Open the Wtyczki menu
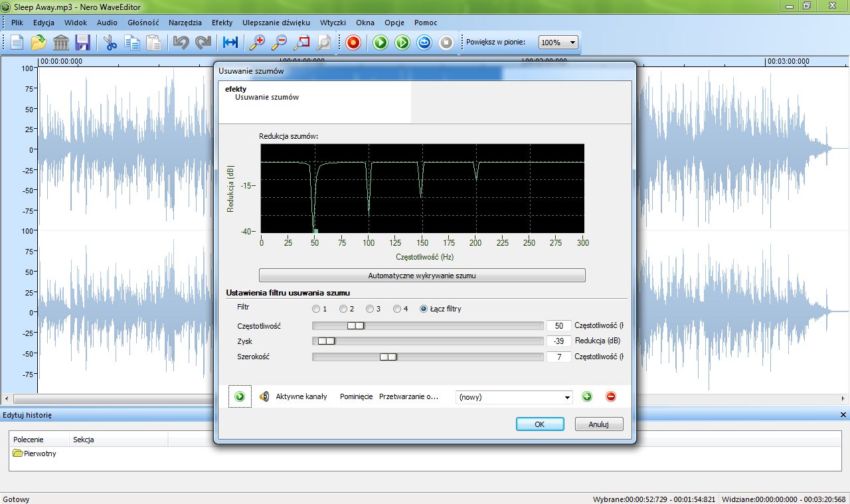850x504 pixels. 333,23
